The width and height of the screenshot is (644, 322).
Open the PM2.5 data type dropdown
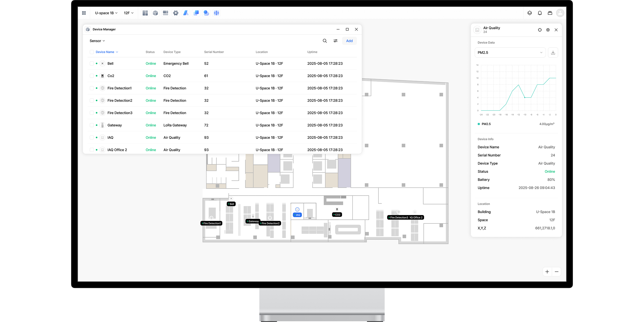(x=510, y=53)
